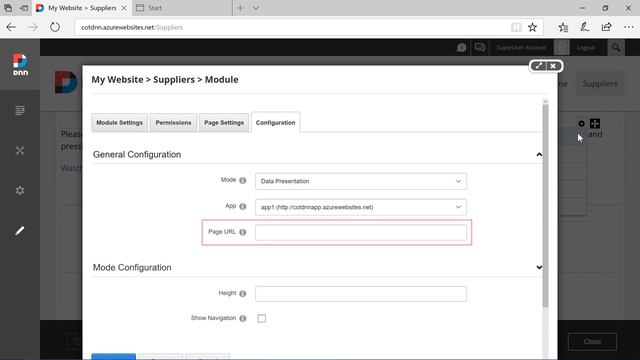Show info tooltip for Height
This screenshot has width=640, height=360.
tap(242, 293)
